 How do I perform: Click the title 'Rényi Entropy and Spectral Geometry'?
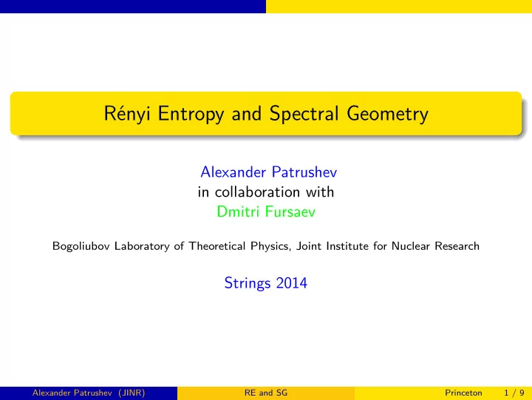pos(266,114)
